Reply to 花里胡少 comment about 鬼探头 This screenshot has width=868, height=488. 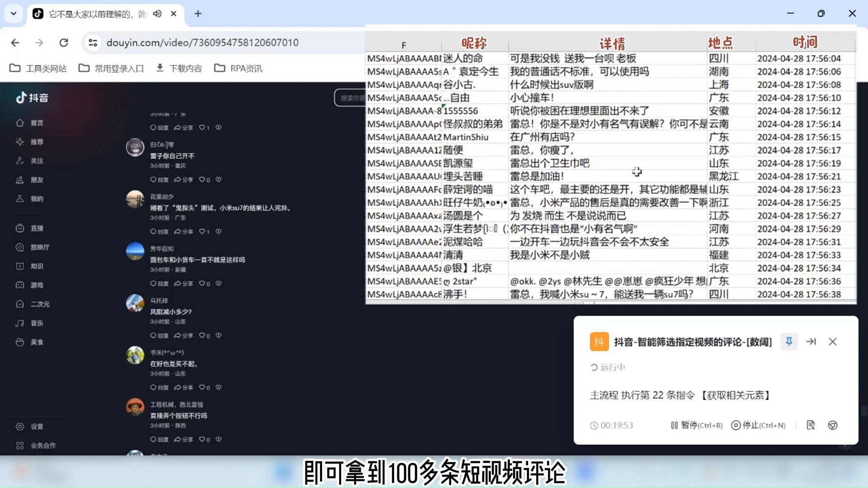[159, 232]
